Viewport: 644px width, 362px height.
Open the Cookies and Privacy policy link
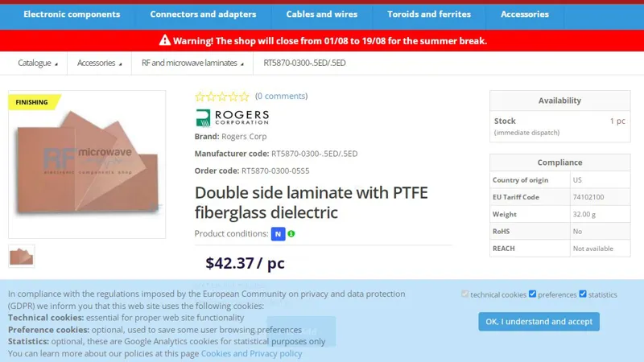(251, 353)
